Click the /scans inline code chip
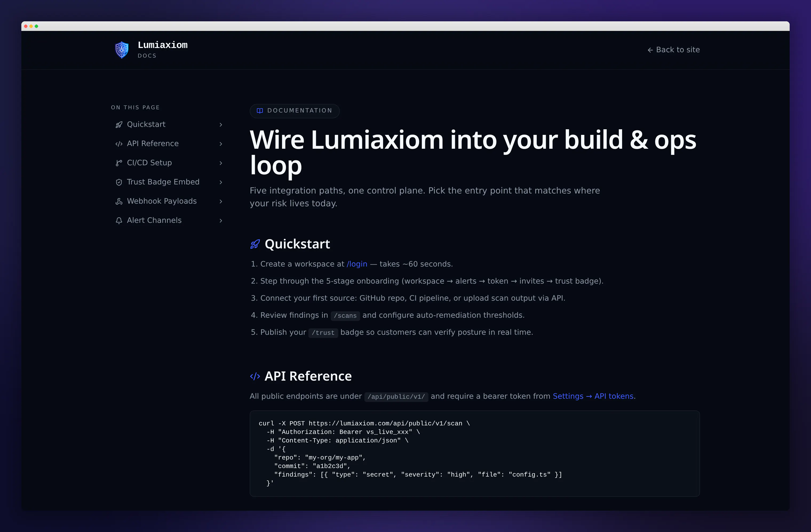811x532 pixels. (x=345, y=316)
